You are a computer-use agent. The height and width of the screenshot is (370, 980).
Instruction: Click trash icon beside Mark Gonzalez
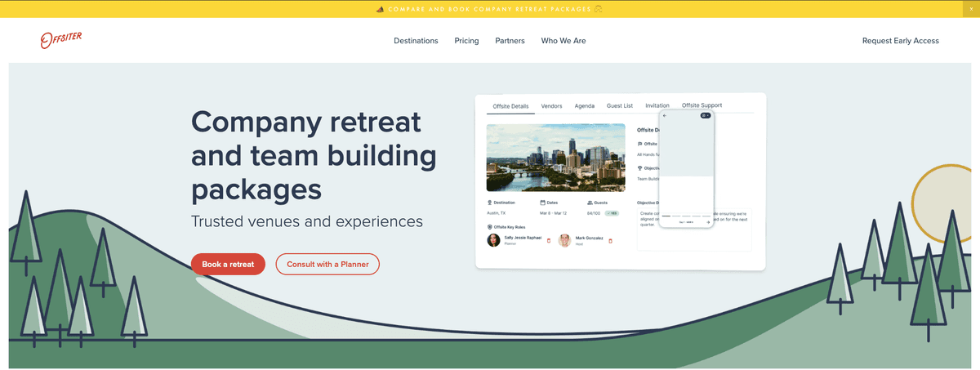(x=611, y=241)
